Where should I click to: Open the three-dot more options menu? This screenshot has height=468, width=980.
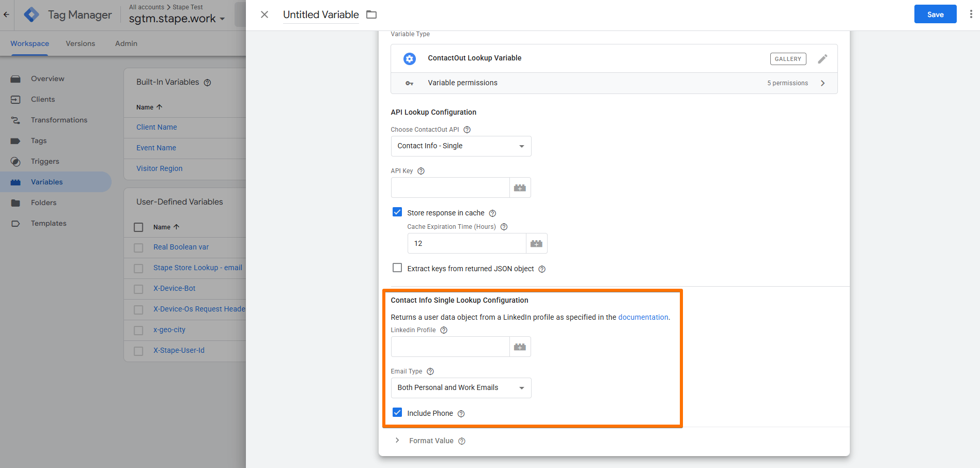[971, 14]
